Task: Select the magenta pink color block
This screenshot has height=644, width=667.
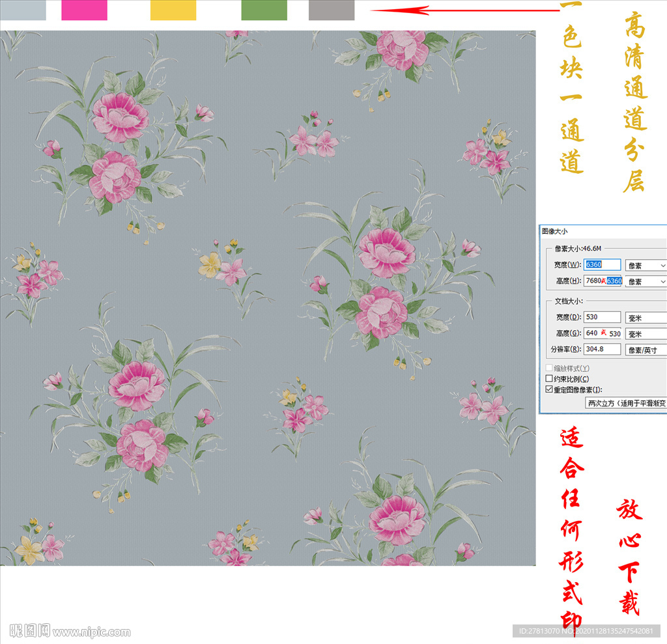Action: coord(84,10)
